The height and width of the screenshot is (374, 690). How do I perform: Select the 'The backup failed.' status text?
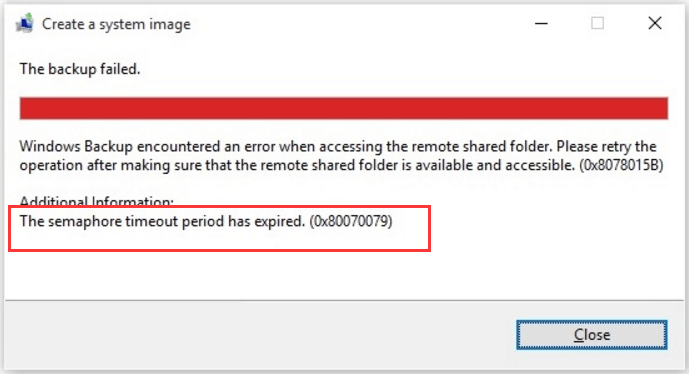click(80, 69)
